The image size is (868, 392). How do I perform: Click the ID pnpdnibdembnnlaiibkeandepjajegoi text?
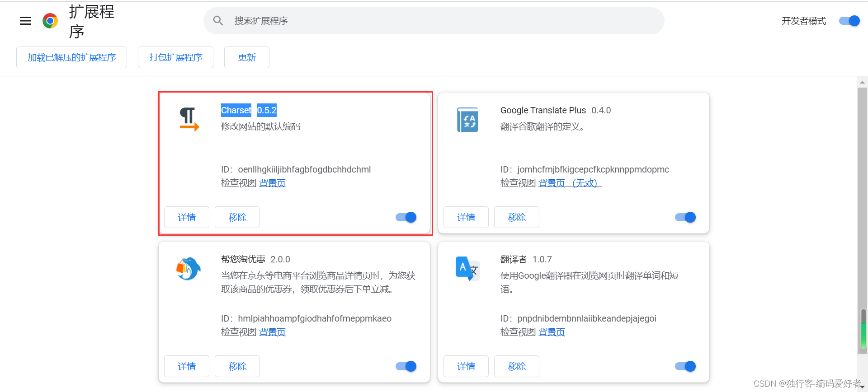click(587, 318)
